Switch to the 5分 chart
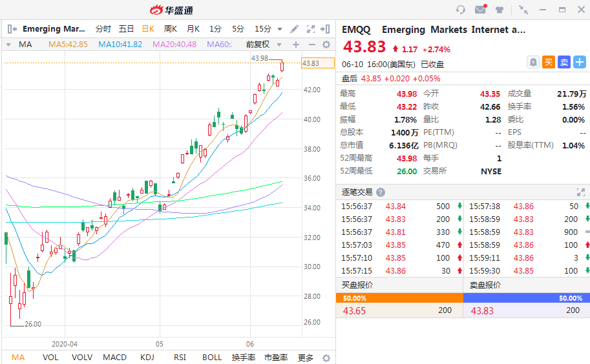 click(238, 29)
